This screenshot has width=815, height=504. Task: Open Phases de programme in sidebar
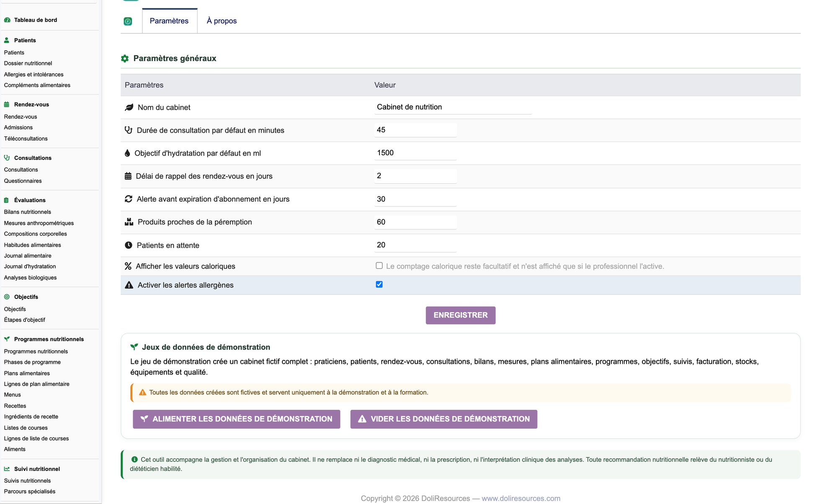tap(32, 362)
